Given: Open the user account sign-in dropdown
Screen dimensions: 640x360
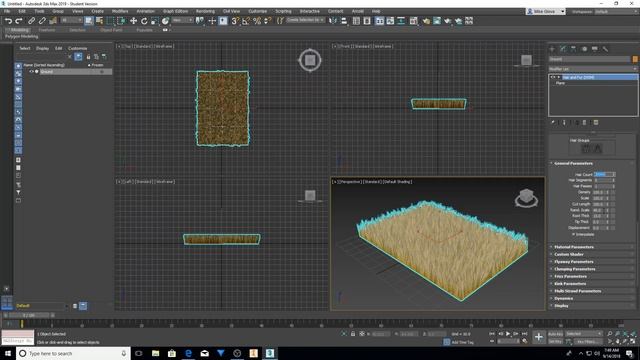Looking at the screenshot, I should point(546,11).
